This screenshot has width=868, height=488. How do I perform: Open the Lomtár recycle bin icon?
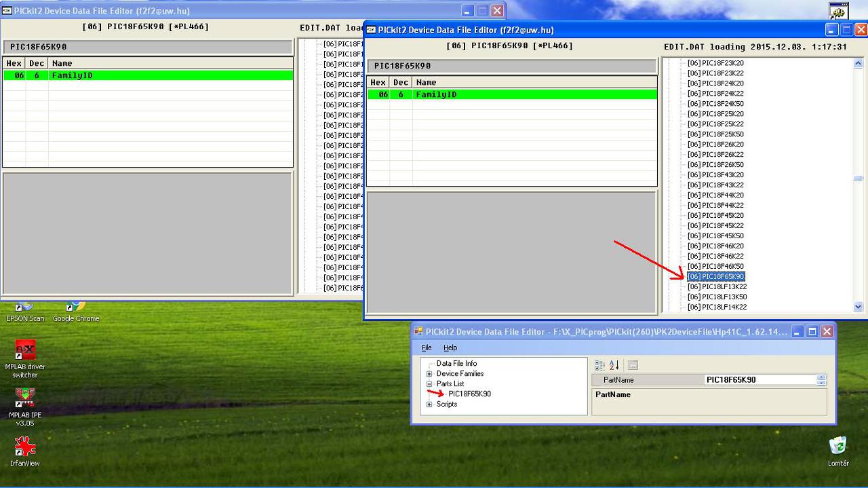click(x=838, y=451)
